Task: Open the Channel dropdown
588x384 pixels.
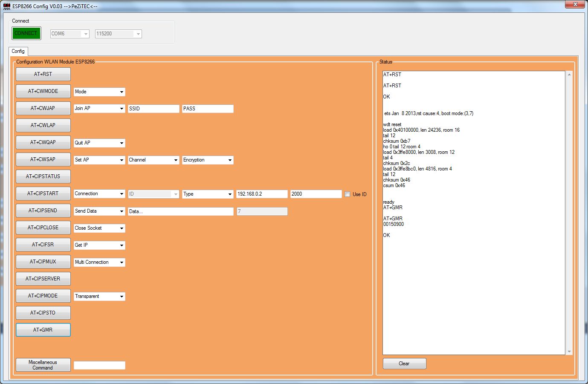Action: coord(154,160)
